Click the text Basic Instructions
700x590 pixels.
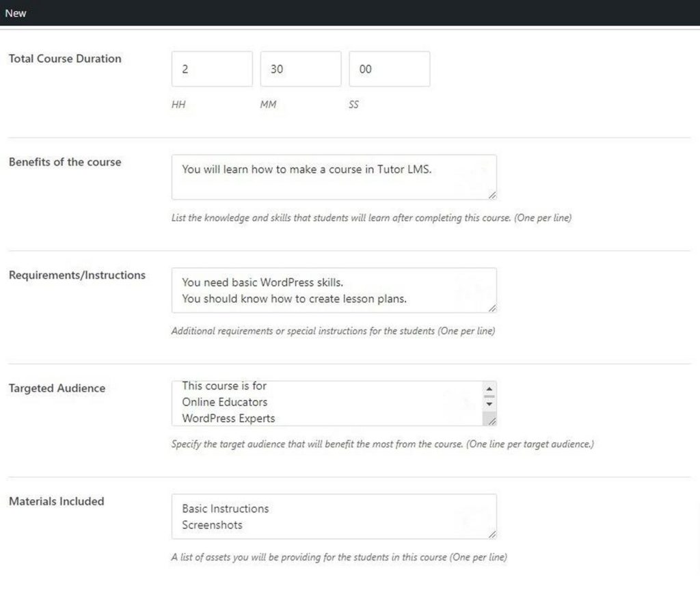coord(225,509)
